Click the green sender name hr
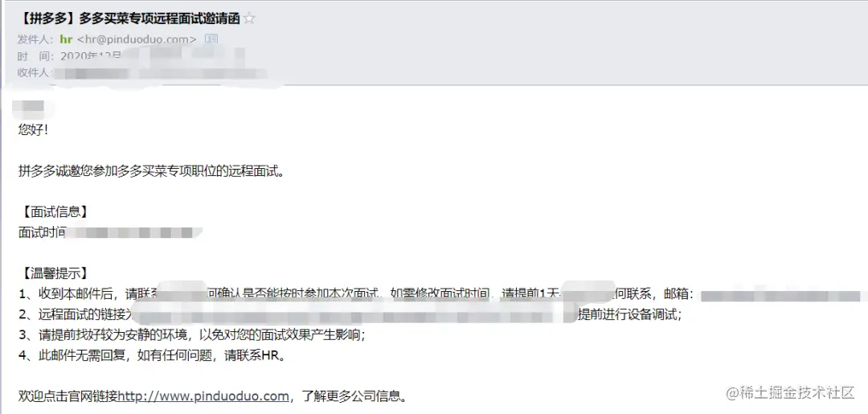The height and width of the screenshot is (414, 868). pyautogui.click(x=66, y=39)
